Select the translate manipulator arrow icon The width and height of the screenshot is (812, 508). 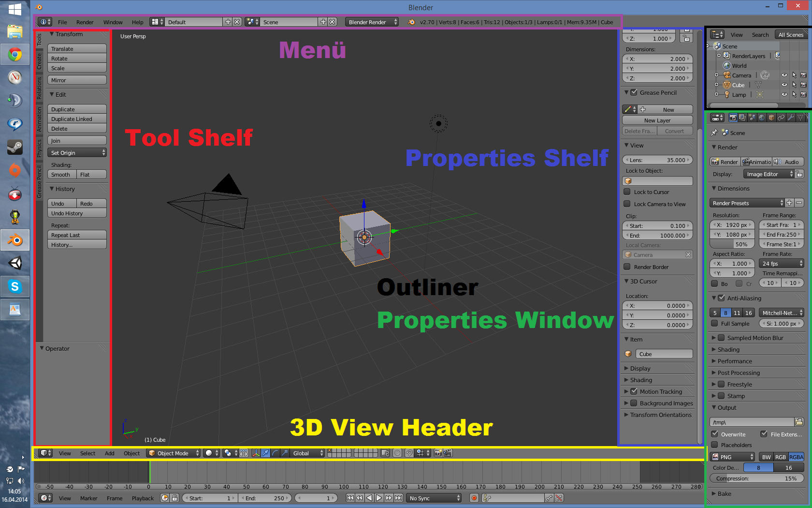(265, 453)
